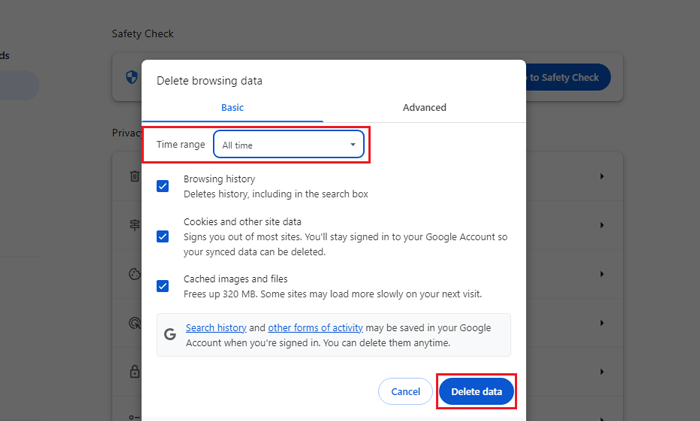Image resolution: width=700 pixels, height=421 pixels.
Task: Toggle Cookies and other site data checkbox
Action: 163,236
